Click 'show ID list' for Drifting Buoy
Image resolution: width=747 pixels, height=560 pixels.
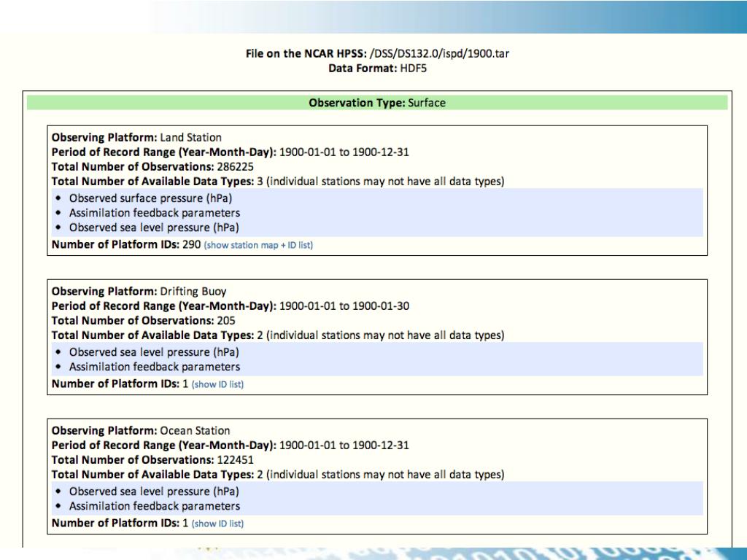click(217, 384)
